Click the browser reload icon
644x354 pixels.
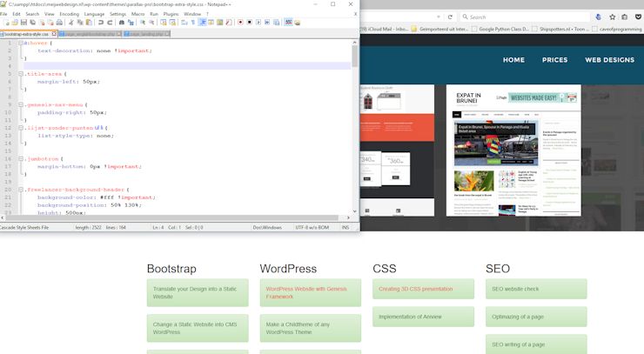450,17
